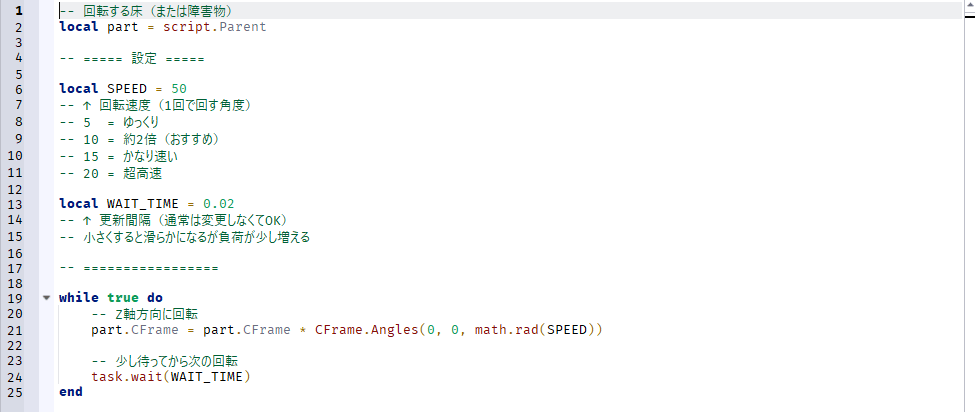Click the local keyword on line 2
Viewport: 975px width, 412px height.
(79, 27)
